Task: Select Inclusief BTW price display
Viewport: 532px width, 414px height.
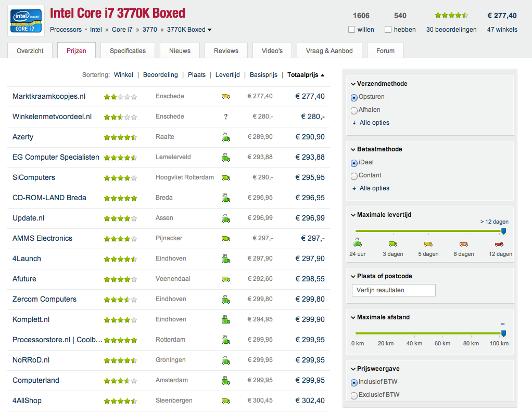Action: click(x=354, y=382)
